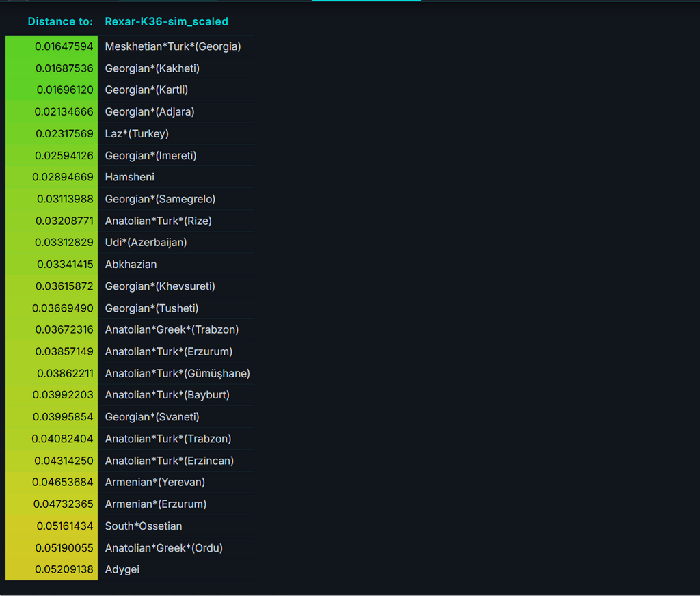Click the Anatolian*Turk*(Erzincan) entry
Image resolution: width=700 pixels, height=596 pixels.
coord(170,461)
